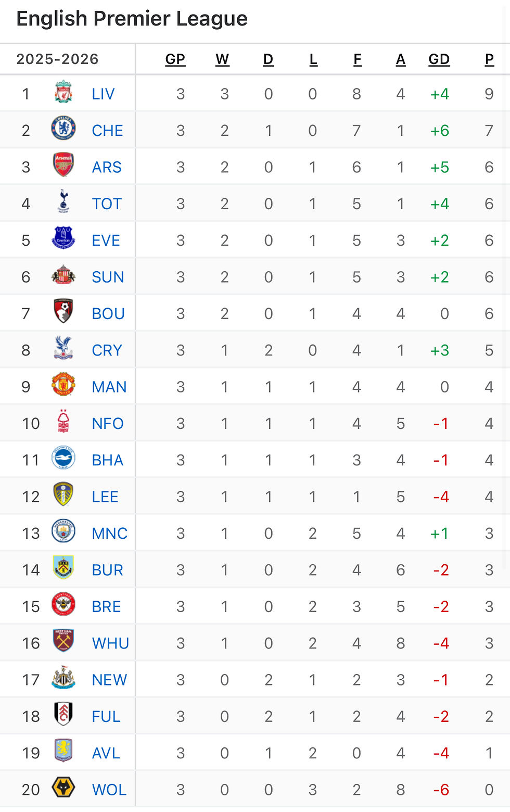Click the Brighton seagull crest icon
The width and height of the screenshot is (510, 812).
point(63,459)
